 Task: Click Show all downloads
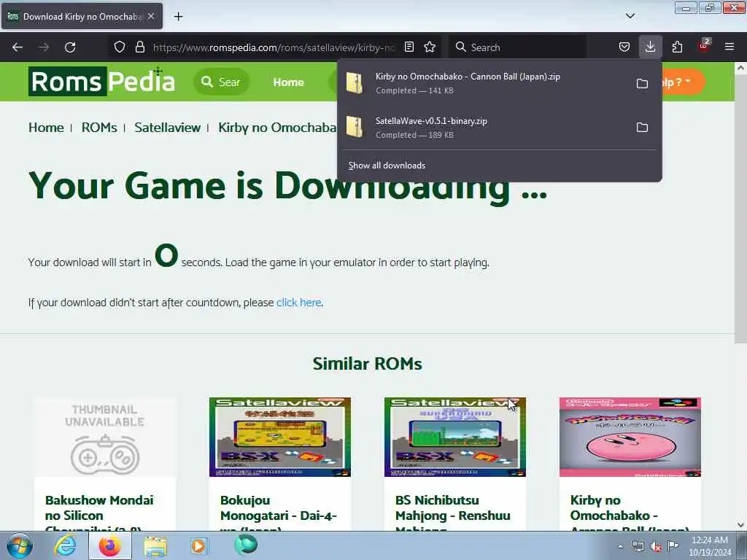click(x=387, y=166)
